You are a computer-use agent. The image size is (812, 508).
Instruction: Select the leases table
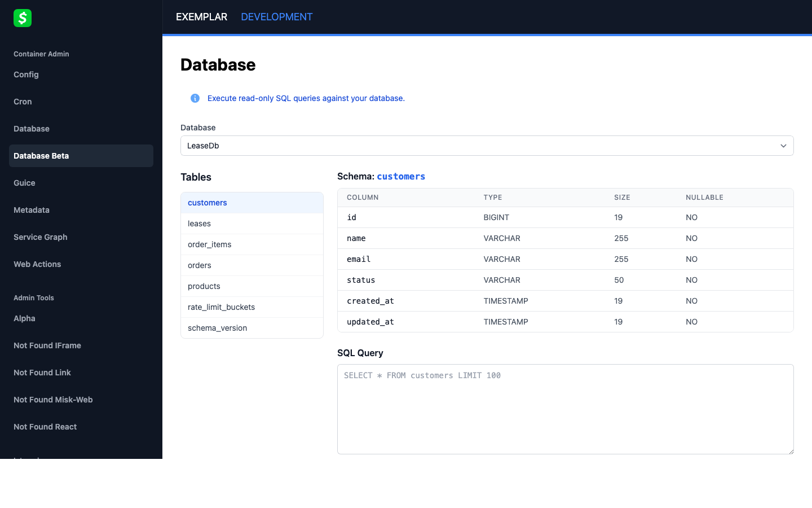[x=252, y=224]
